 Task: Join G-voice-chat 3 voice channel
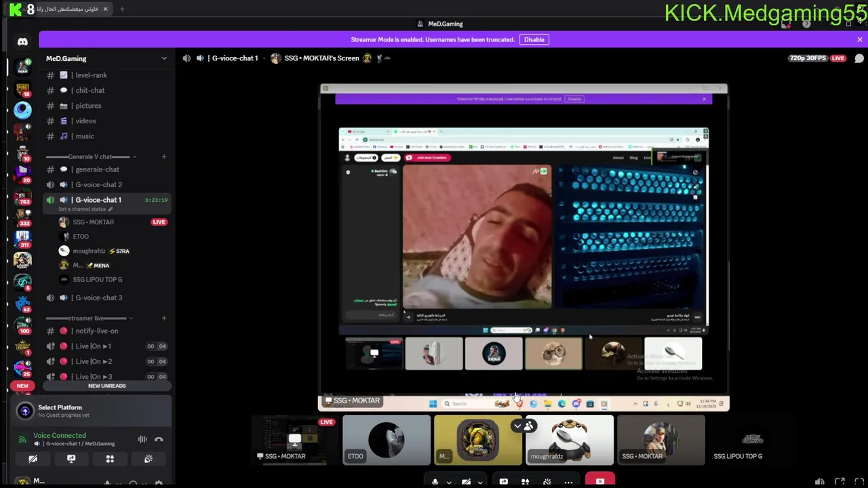pos(106,298)
